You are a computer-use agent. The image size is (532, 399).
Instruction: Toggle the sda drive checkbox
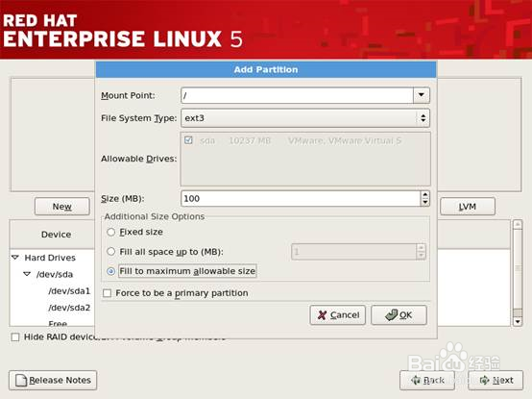click(x=188, y=140)
